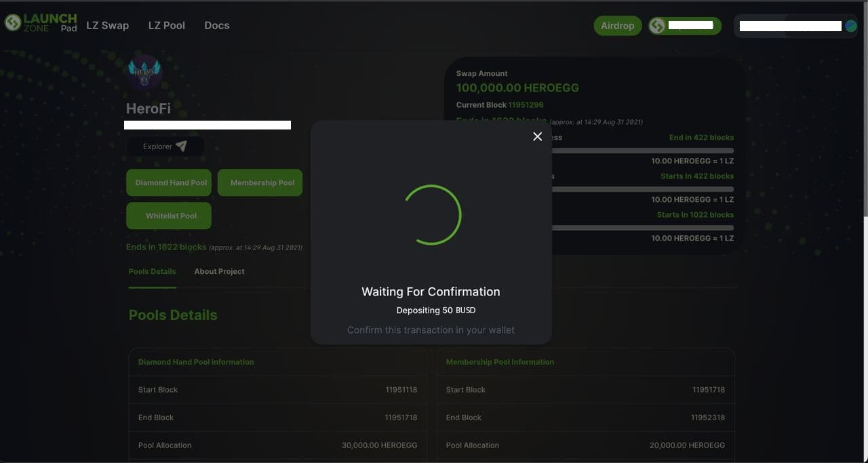Select the Membership Pool button
This screenshot has height=463, width=868.
[x=260, y=182]
